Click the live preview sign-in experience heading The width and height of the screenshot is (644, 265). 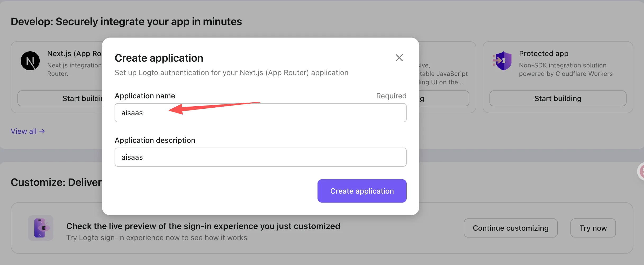point(203,226)
